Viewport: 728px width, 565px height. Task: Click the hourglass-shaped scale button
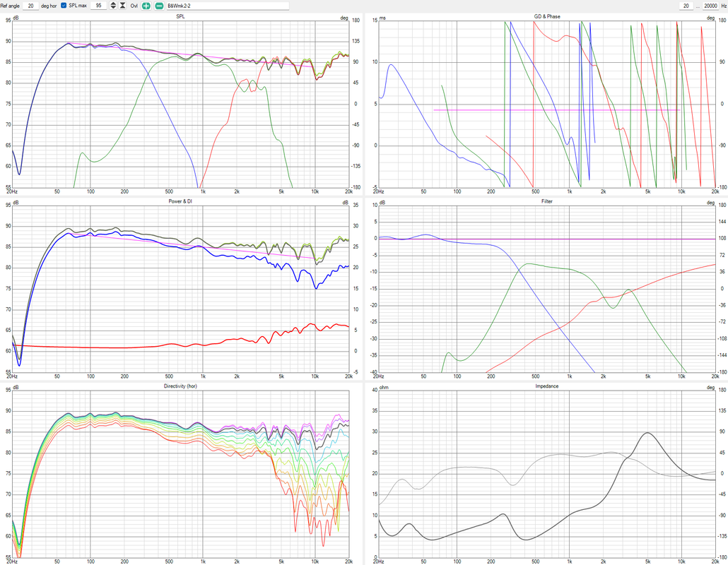pyautogui.click(x=122, y=6)
